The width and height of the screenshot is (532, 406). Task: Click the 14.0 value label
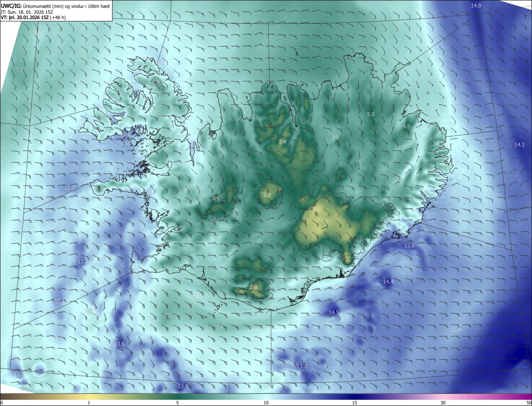(x=476, y=5)
